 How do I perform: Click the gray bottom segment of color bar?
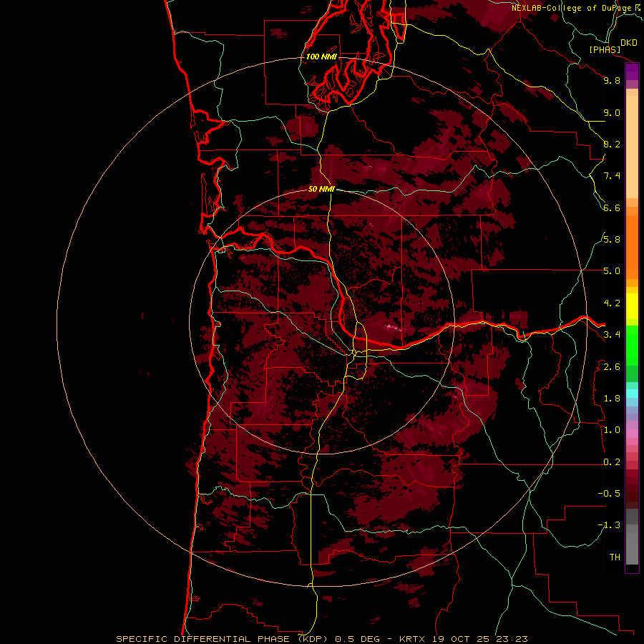pyautogui.click(x=632, y=548)
